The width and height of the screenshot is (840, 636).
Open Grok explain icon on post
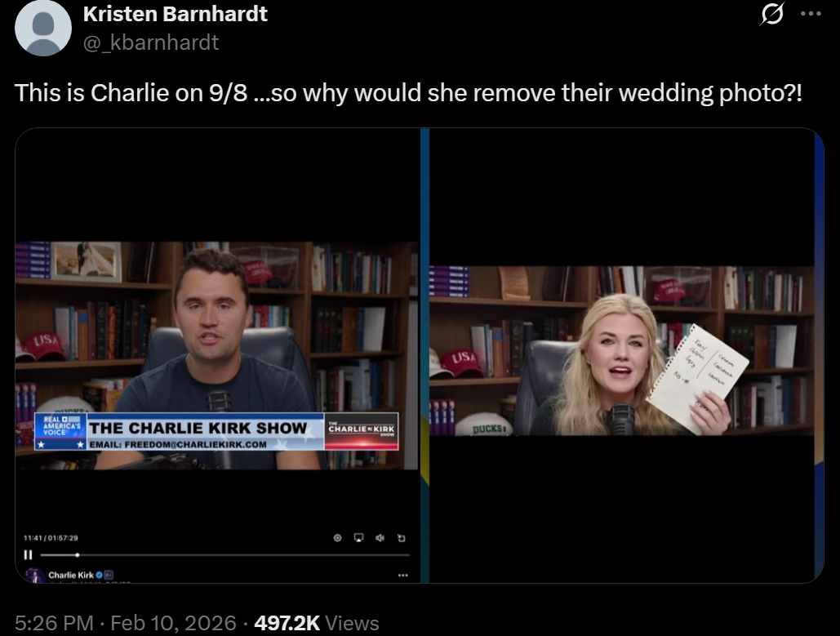coord(772,14)
